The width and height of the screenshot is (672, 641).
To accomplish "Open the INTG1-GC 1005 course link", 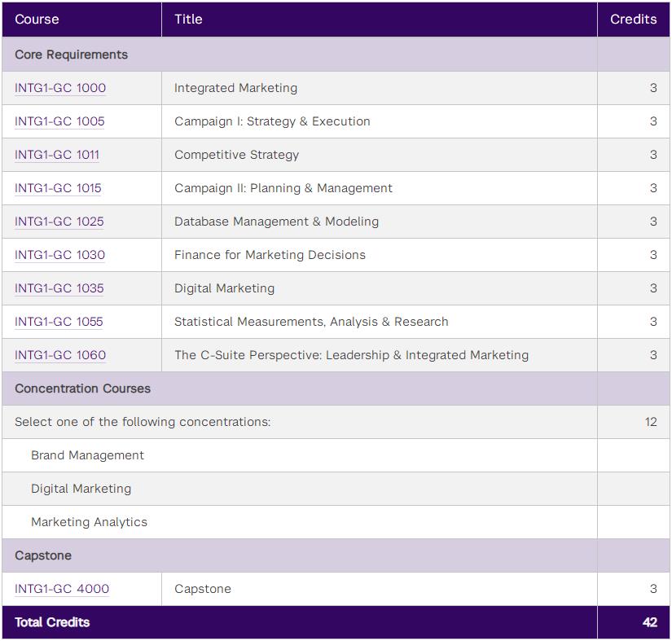I will [x=59, y=121].
